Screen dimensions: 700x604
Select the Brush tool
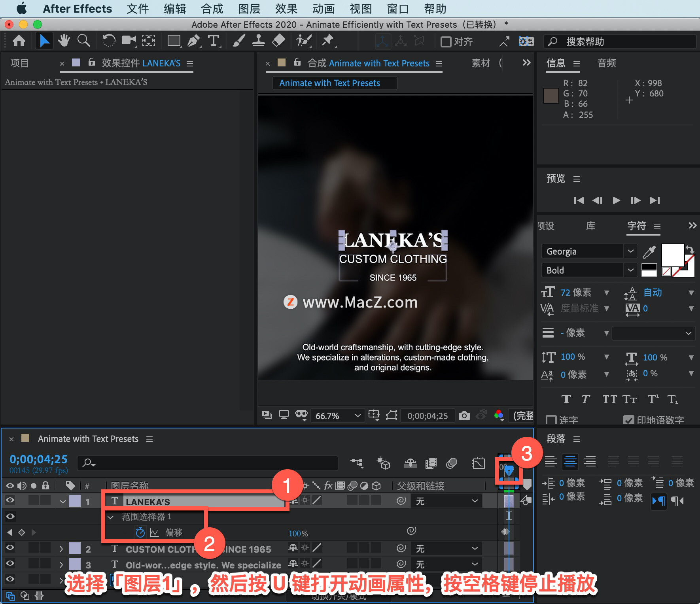tap(238, 41)
